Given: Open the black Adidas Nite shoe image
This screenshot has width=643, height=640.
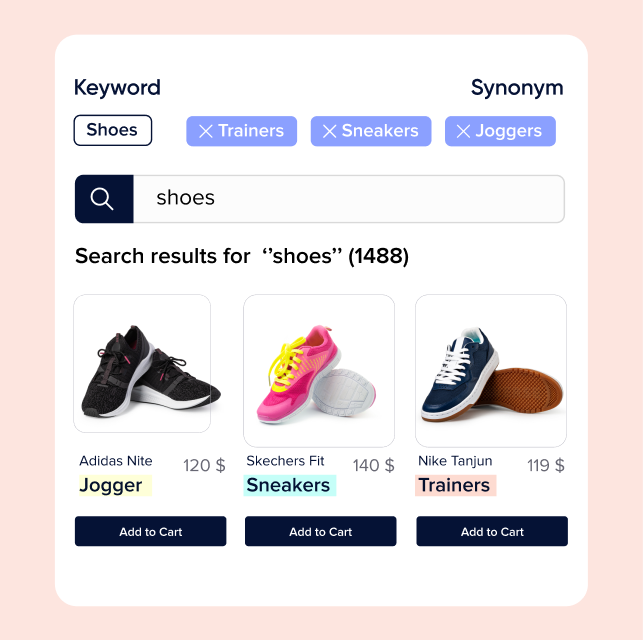Looking at the screenshot, I should [x=142, y=363].
